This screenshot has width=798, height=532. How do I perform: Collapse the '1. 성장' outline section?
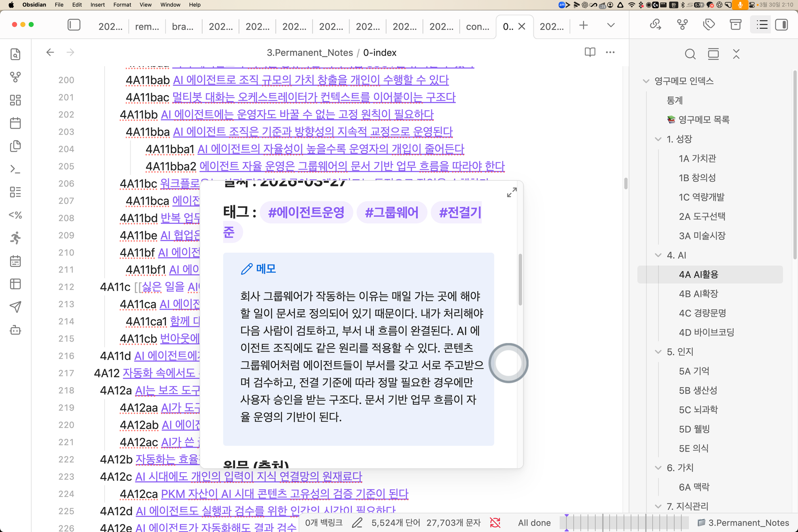[658, 139]
